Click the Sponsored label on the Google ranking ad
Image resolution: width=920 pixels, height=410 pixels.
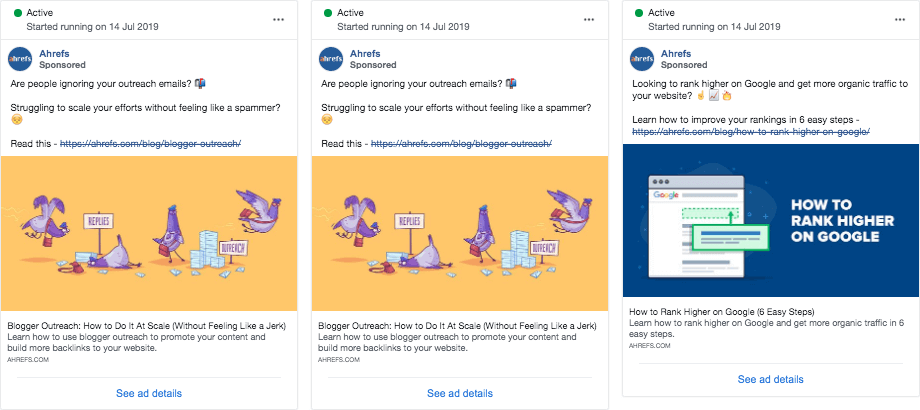[x=684, y=65]
